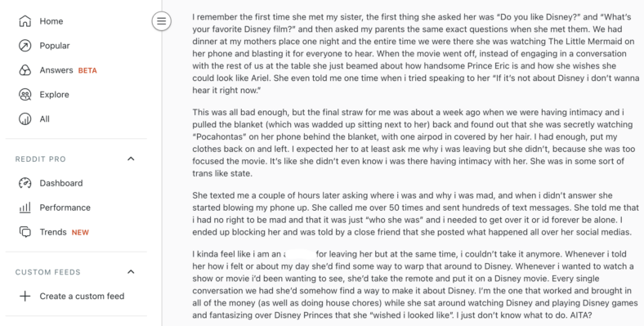Click the Answers sidebar icon

click(25, 70)
